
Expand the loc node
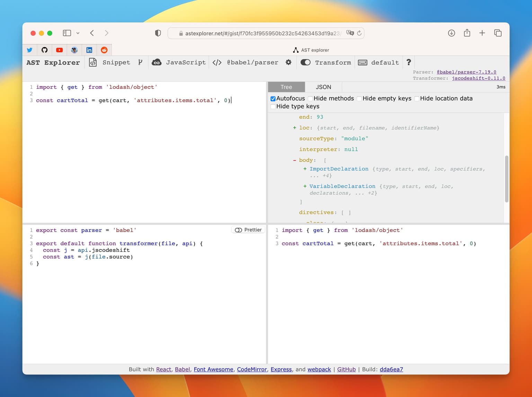pos(294,128)
